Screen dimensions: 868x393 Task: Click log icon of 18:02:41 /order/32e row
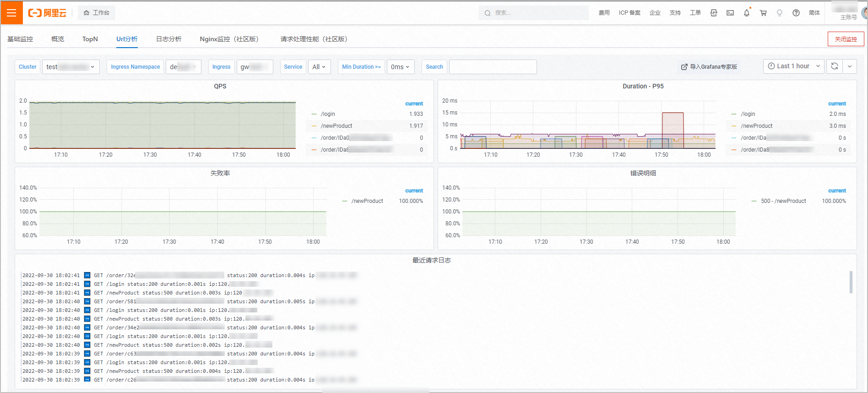pyautogui.click(x=87, y=275)
